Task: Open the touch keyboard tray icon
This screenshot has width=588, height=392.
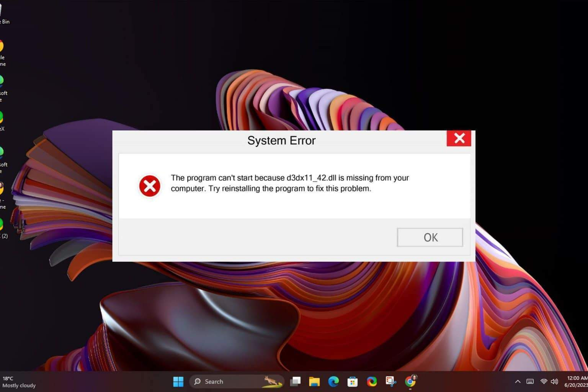Action: click(530, 381)
